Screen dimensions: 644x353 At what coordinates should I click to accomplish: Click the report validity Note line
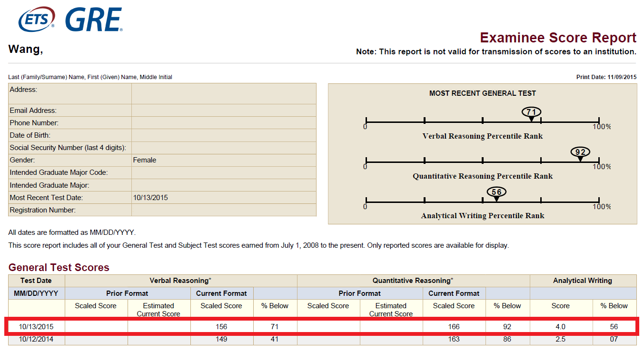[x=496, y=51]
